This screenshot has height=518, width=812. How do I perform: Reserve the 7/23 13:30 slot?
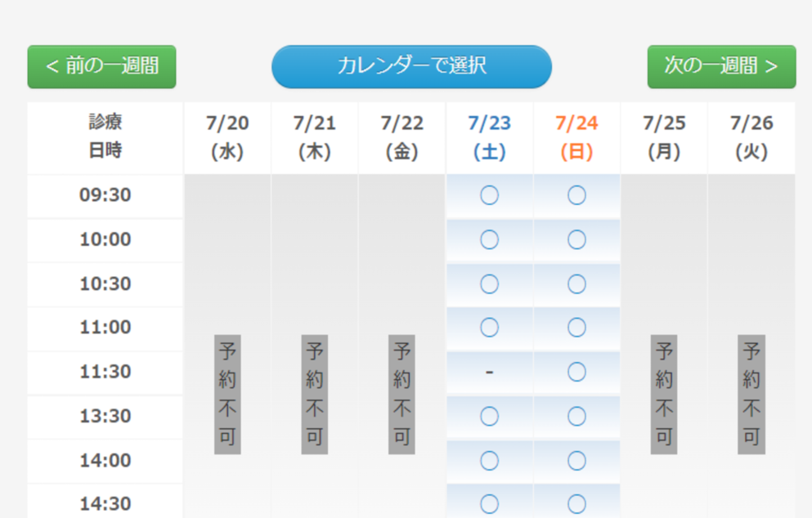(489, 417)
